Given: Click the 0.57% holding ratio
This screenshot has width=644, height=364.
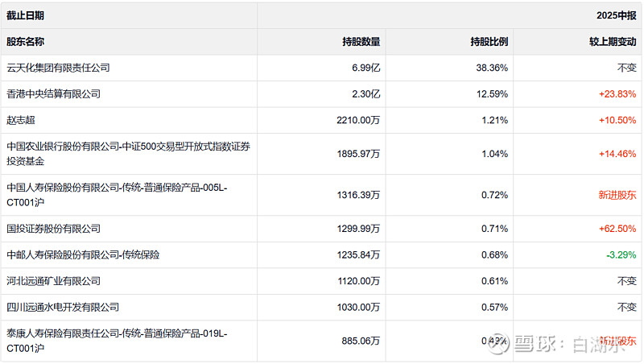Looking at the screenshot, I should pyautogui.click(x=494, y=308).
